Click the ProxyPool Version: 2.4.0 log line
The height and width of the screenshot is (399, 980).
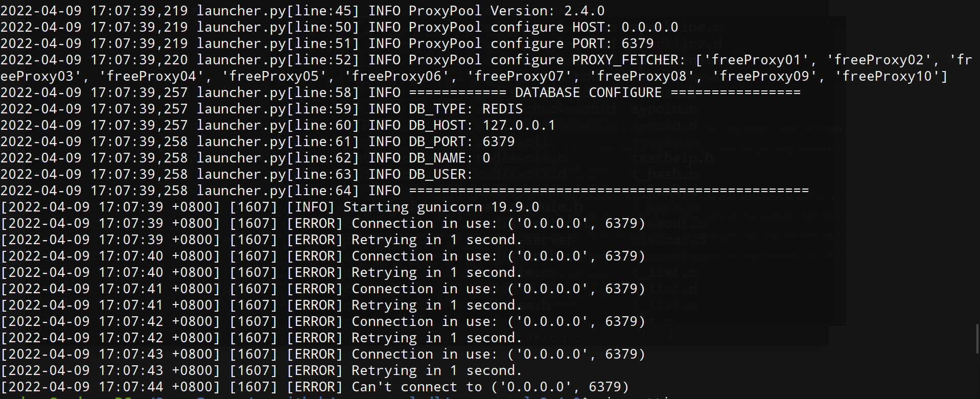302,11
